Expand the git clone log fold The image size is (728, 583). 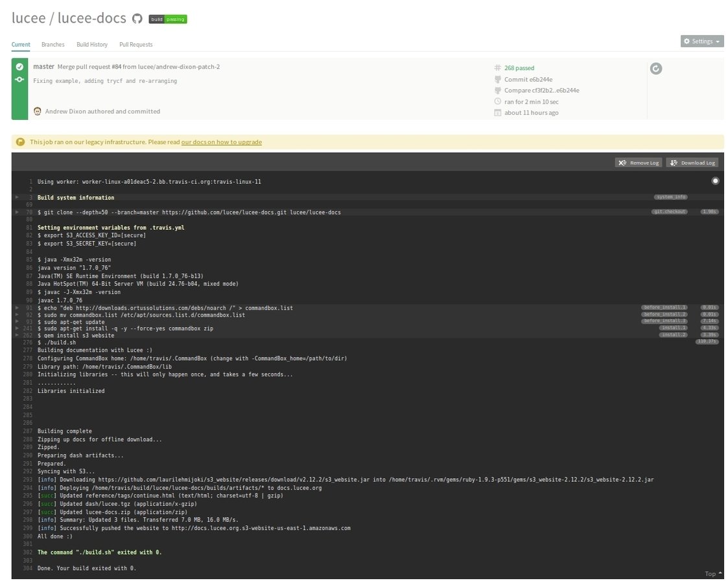[17, 212]
